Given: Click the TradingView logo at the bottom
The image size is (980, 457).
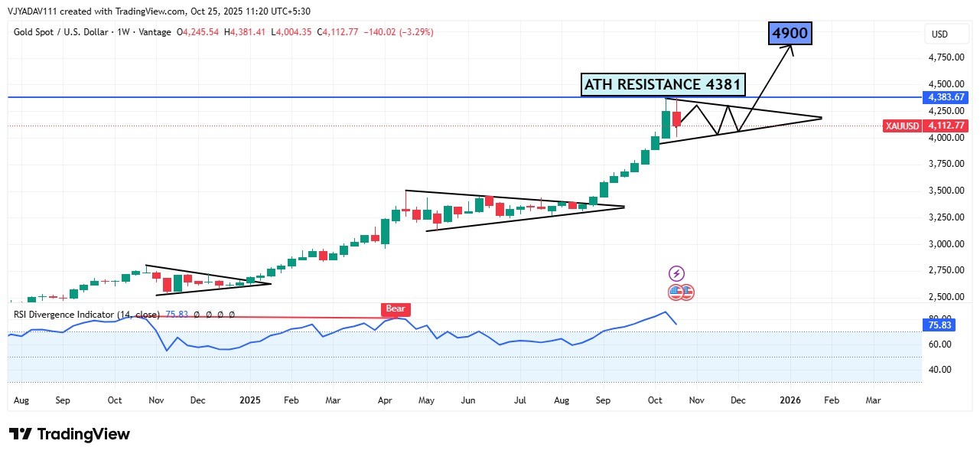Looking at the screenshot, I should 70,434.
